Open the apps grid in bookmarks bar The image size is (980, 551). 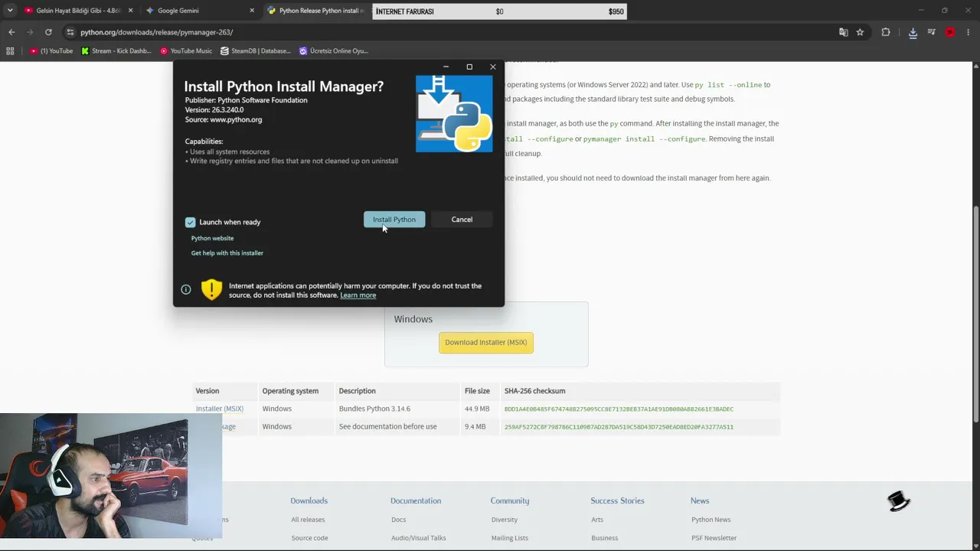tap(10, 51)
